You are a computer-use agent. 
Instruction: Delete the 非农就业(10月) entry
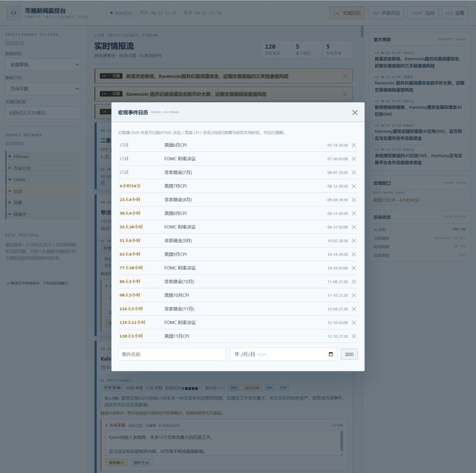(x=354, y=282)
